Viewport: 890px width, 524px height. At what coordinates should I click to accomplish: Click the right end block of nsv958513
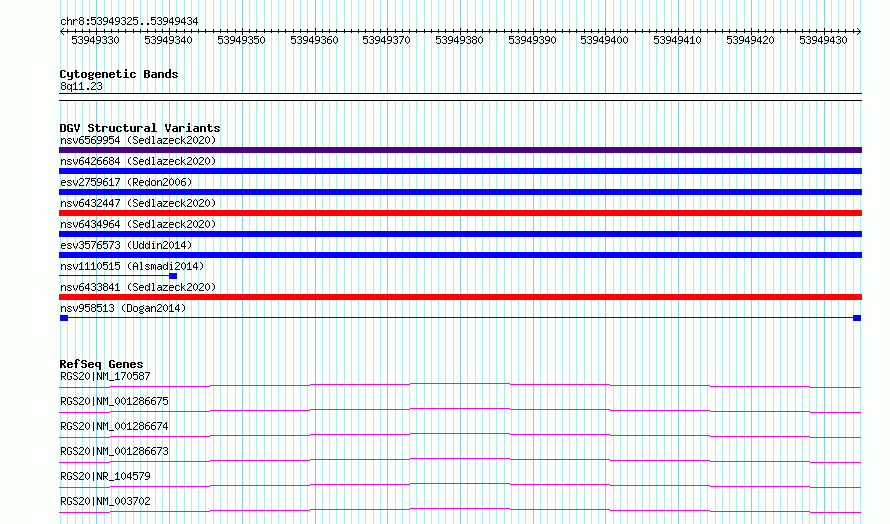(x=857, y=318)
